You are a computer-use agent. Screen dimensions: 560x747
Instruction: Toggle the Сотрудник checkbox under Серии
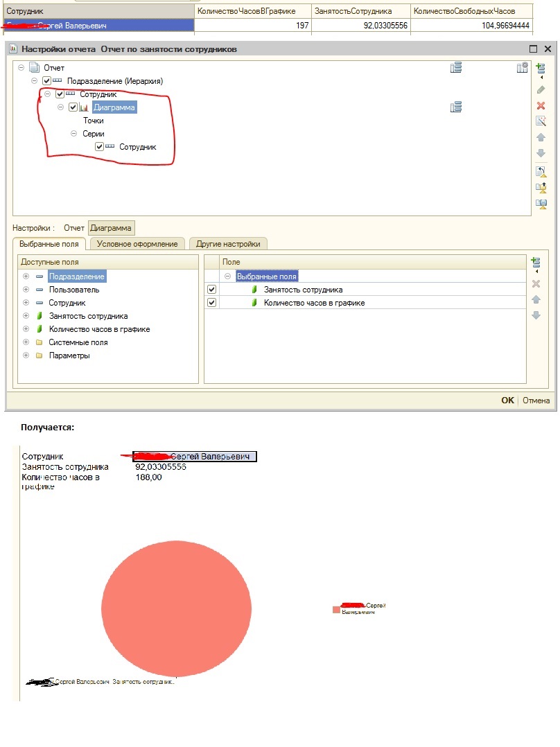[x=99, y=147]
